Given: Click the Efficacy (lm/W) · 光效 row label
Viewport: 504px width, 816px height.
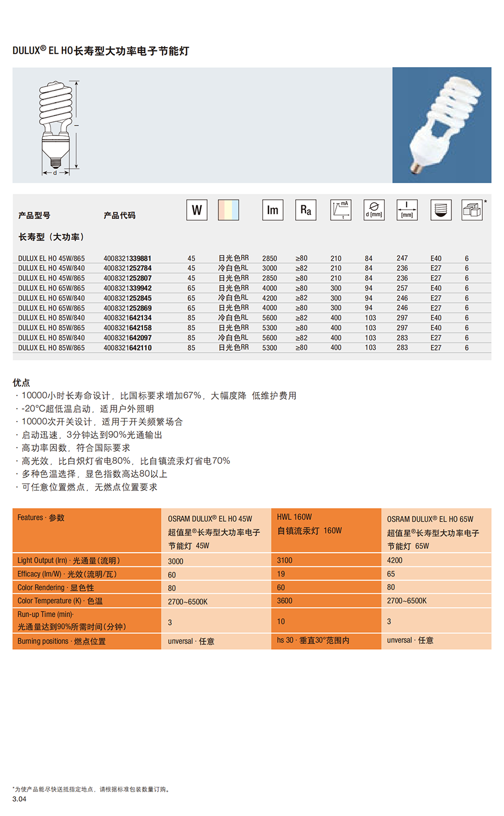Looking at the screenshot, I should (x=67, y=574).
